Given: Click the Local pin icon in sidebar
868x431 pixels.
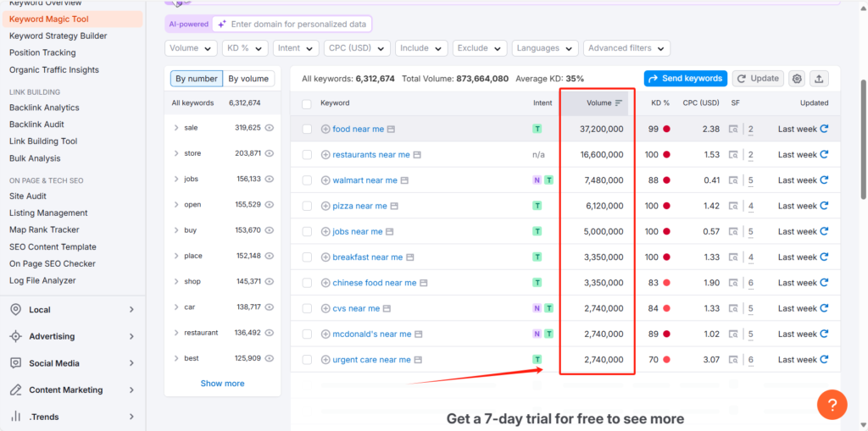Looking at the screenshot, I should pyautogui.click(x=16, y=310).
